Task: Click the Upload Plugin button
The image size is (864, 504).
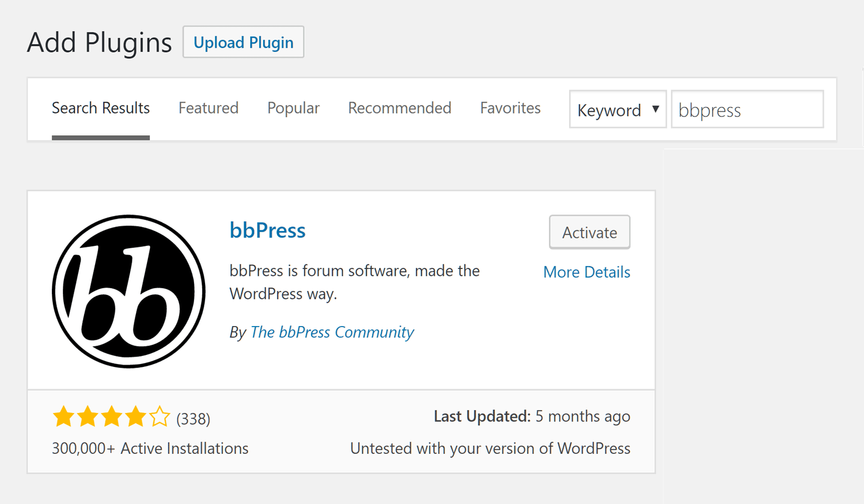Action: pos(243,42)
